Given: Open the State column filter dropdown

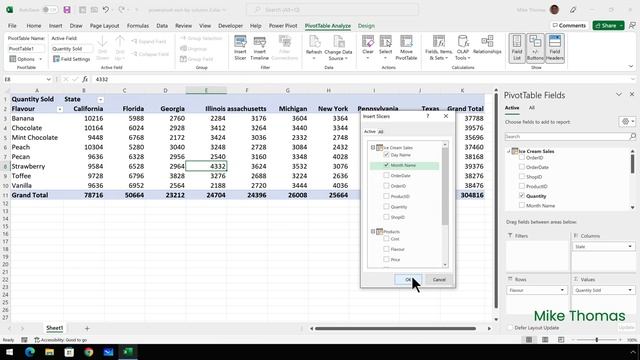Looking at the screenshot, I should click(100, 100).
